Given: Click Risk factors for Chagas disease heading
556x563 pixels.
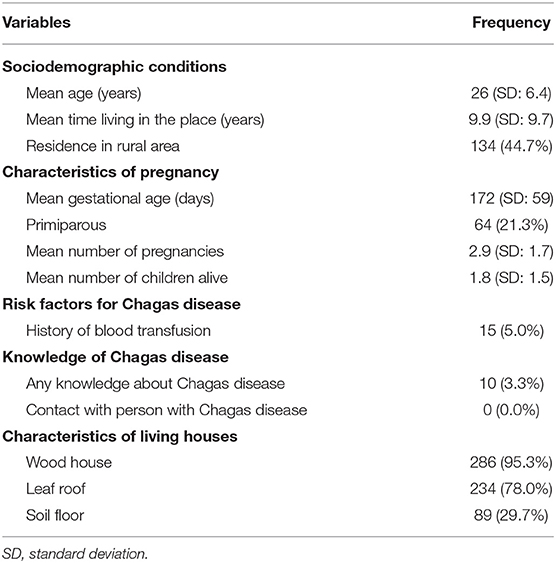Looking at the screenshot, I should (x=121, y=304).
